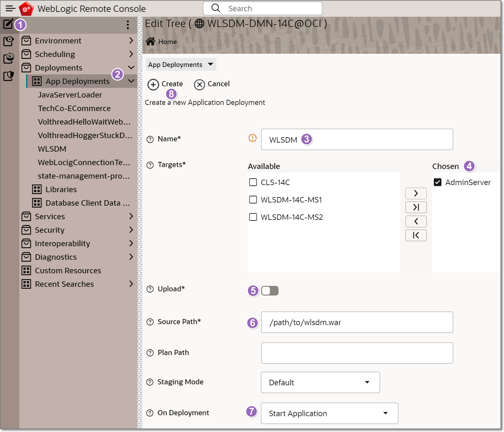Move all targets to Chosen
Screen dimensions: 504x432
pos(416,207)
